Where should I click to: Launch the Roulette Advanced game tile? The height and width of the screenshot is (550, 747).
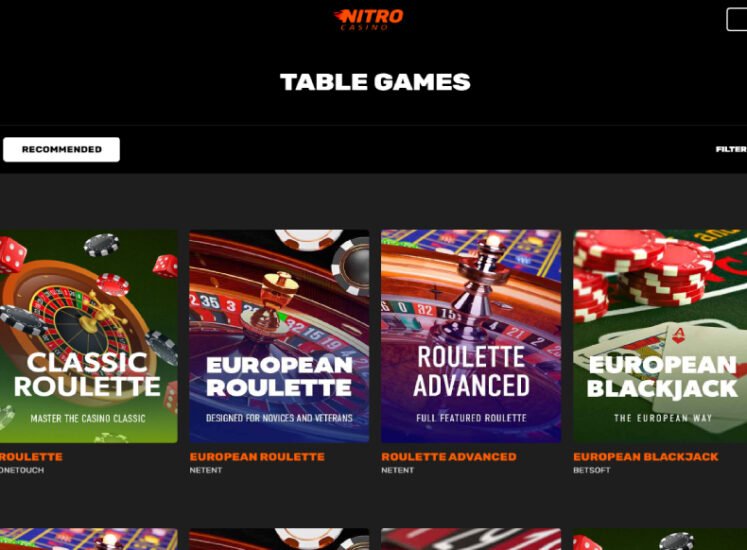coord(471,336)
